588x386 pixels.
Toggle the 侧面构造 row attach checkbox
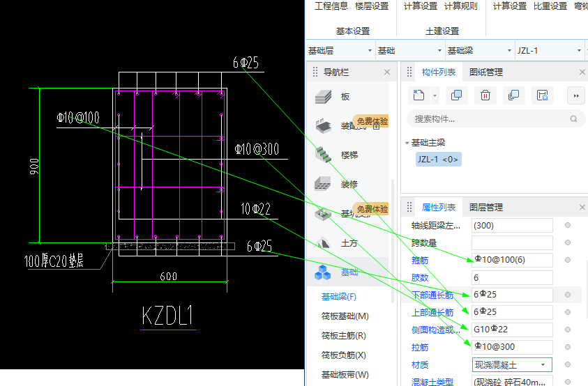(x=567, y=330)
